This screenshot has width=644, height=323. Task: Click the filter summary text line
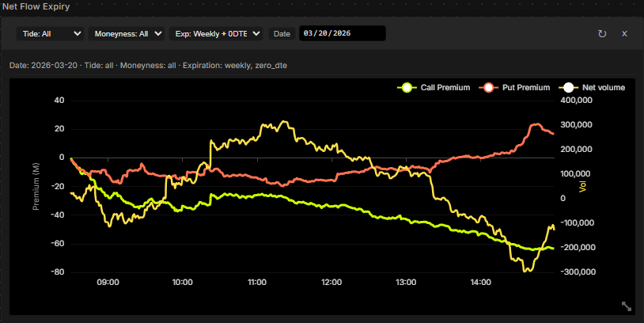tap(148, 64)
